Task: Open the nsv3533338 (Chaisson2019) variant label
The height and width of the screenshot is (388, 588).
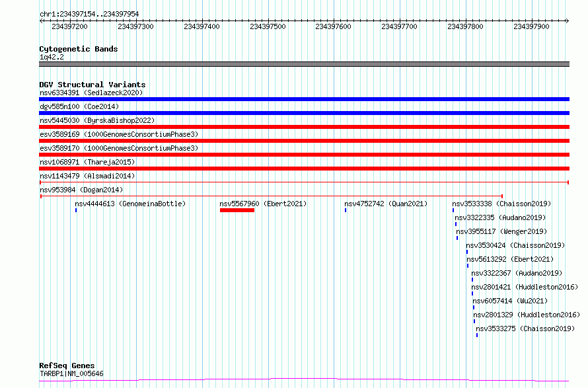Action: (x=501, y=204)
